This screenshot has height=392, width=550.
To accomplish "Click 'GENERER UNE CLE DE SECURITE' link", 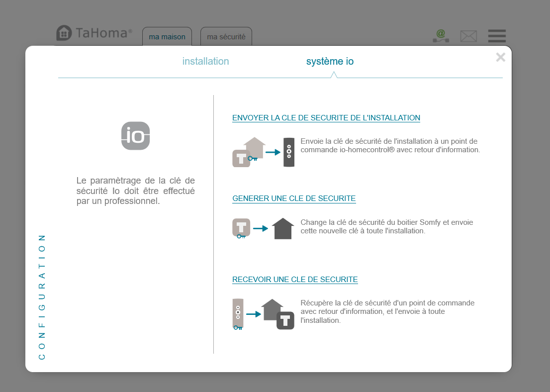I will (294, 198).
